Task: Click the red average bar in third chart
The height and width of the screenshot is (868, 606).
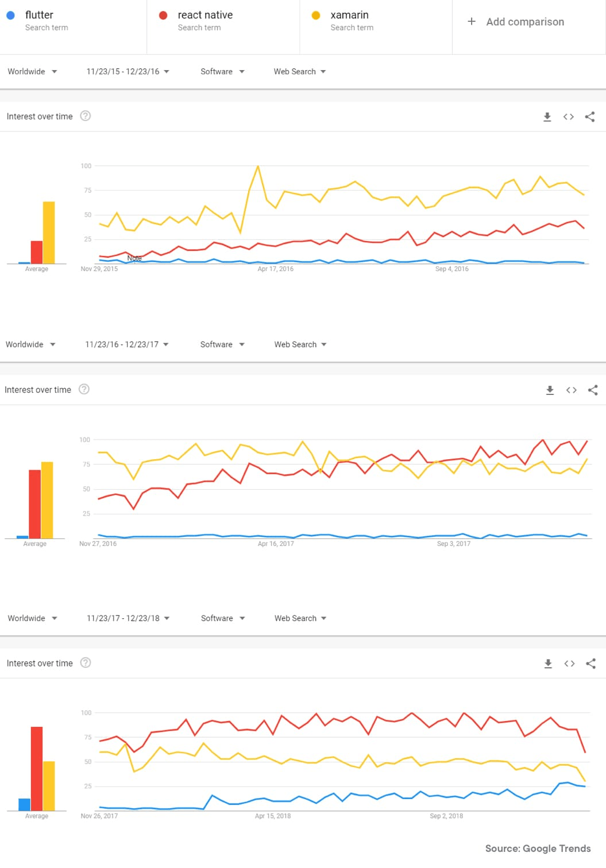Action: point(37,768)
